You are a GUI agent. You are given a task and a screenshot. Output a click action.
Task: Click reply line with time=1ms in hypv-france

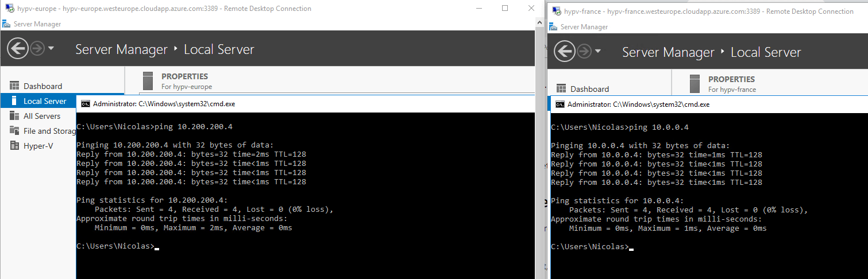coord(656,154)
